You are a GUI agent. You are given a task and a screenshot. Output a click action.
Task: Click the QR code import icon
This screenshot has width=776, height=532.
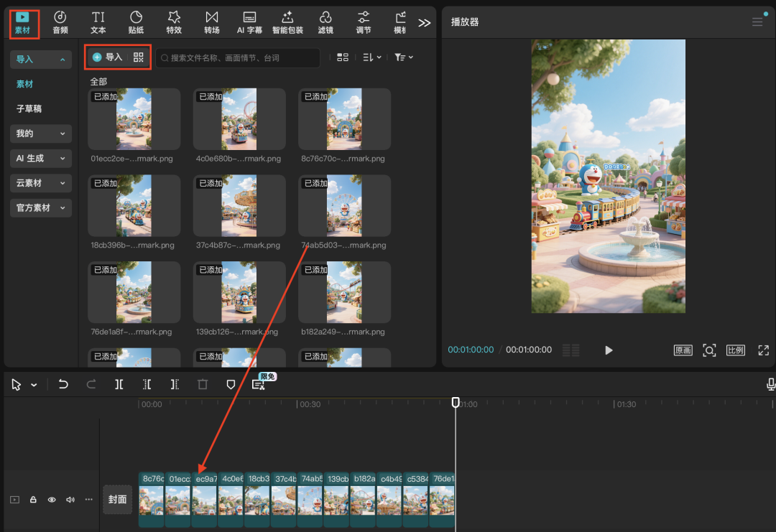(139, 57)
